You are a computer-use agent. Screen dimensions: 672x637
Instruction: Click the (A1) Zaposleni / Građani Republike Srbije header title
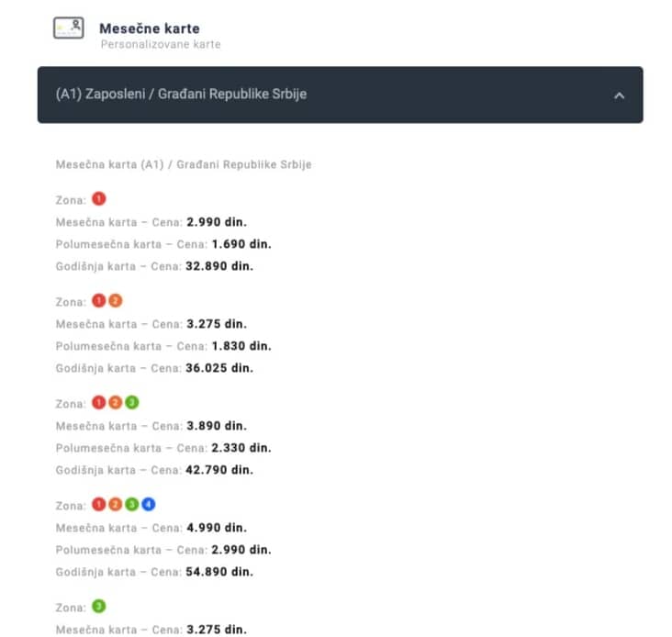pos(181,95)
